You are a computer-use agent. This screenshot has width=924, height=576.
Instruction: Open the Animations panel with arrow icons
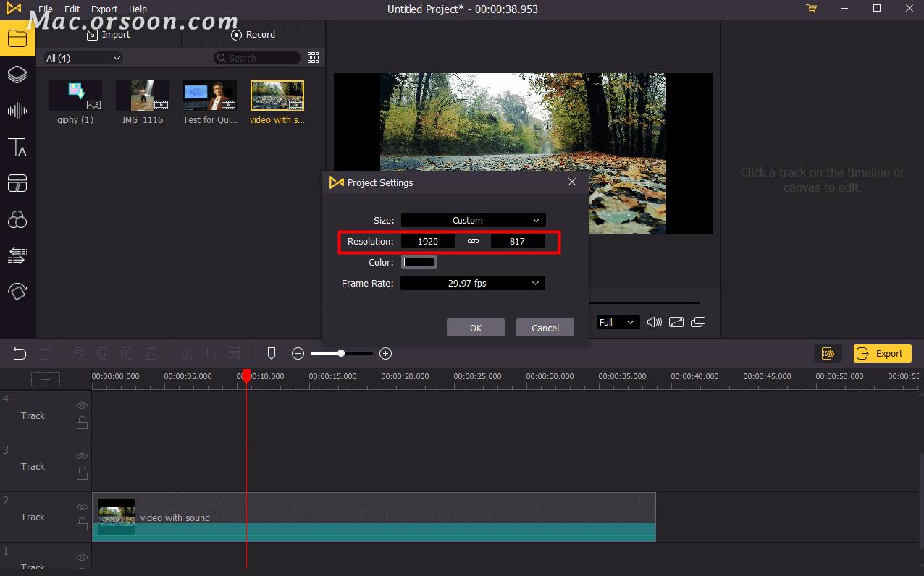tap(17, 255)
